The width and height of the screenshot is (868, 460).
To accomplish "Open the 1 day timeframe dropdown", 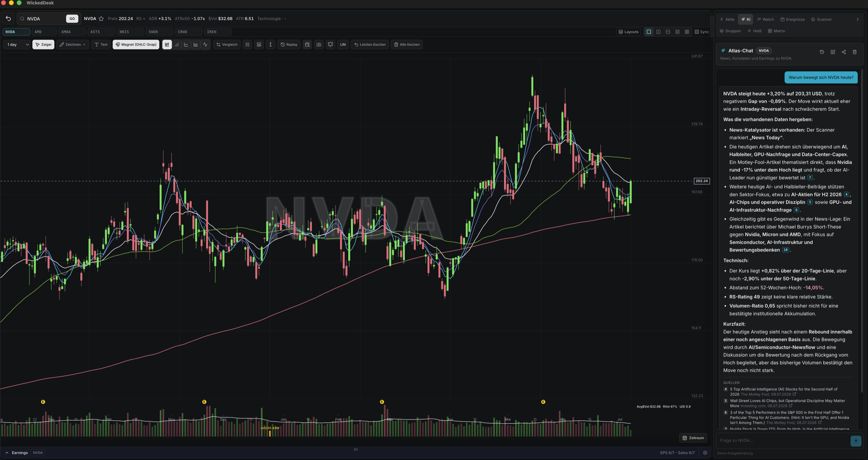I will point(17,44).
